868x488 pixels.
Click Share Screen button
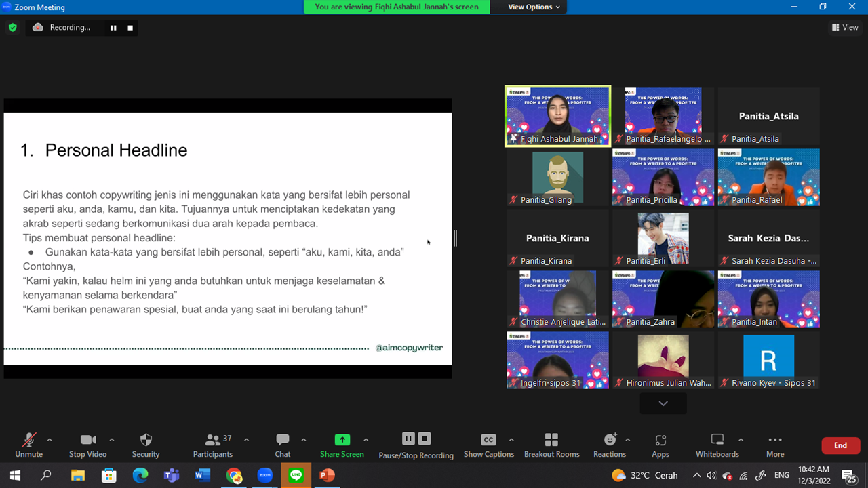(x=342, y=445)
